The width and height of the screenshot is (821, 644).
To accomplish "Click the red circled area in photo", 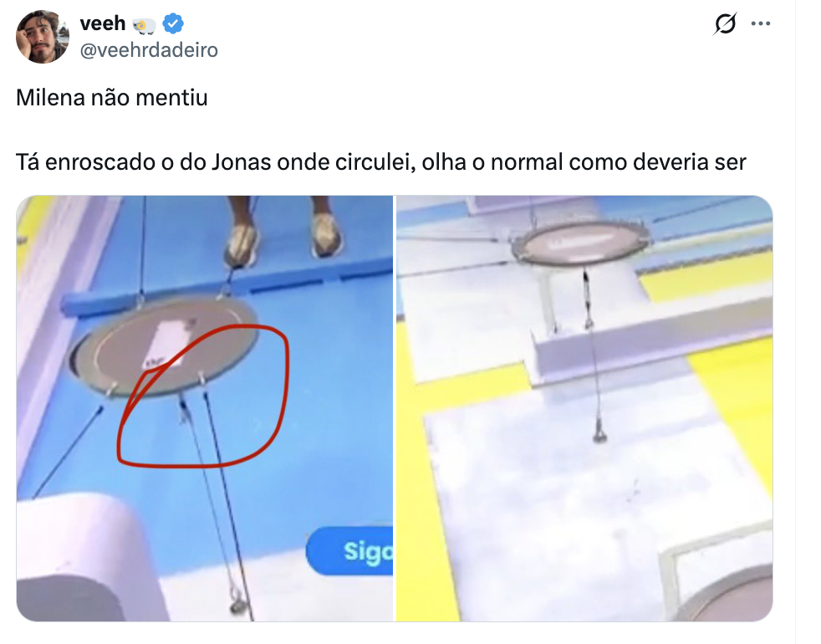I will point(203,396).
